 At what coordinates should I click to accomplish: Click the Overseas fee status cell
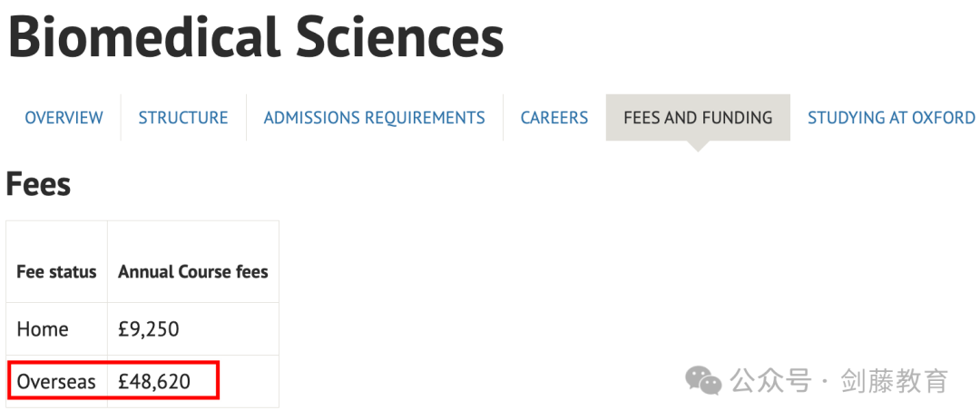(56, 381)
